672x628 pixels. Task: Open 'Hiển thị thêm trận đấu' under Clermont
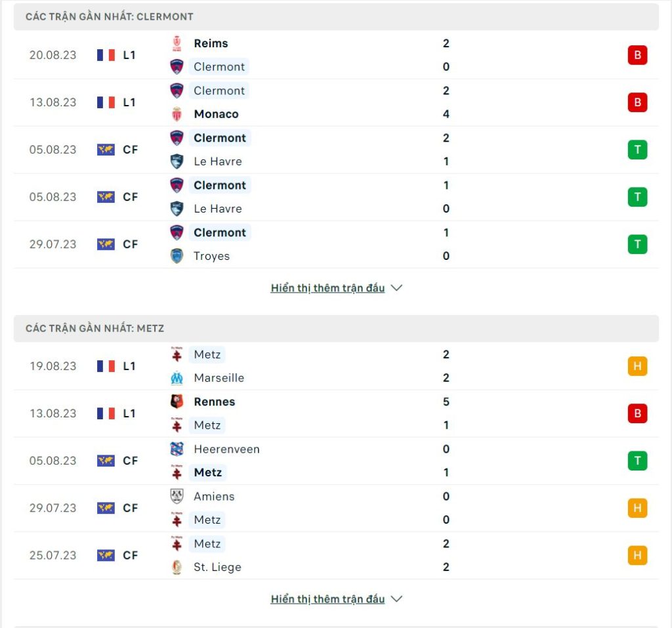coord(327,288)
